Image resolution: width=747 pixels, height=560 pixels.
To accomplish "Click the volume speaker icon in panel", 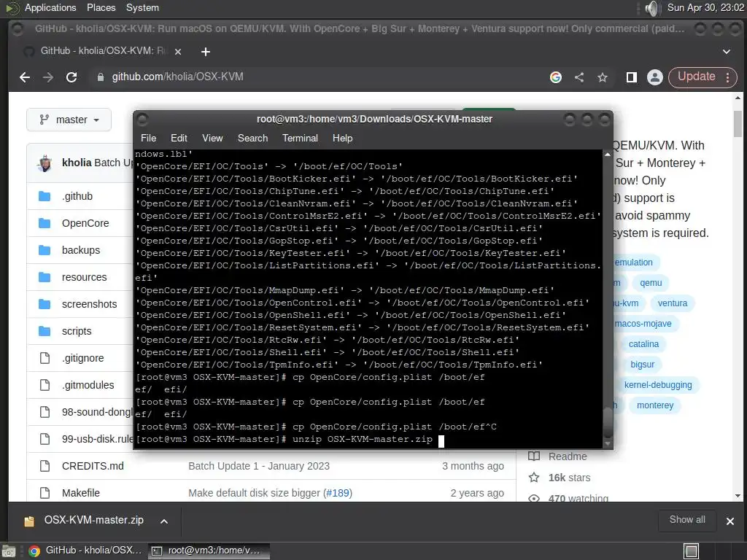I will click(651, 8).
